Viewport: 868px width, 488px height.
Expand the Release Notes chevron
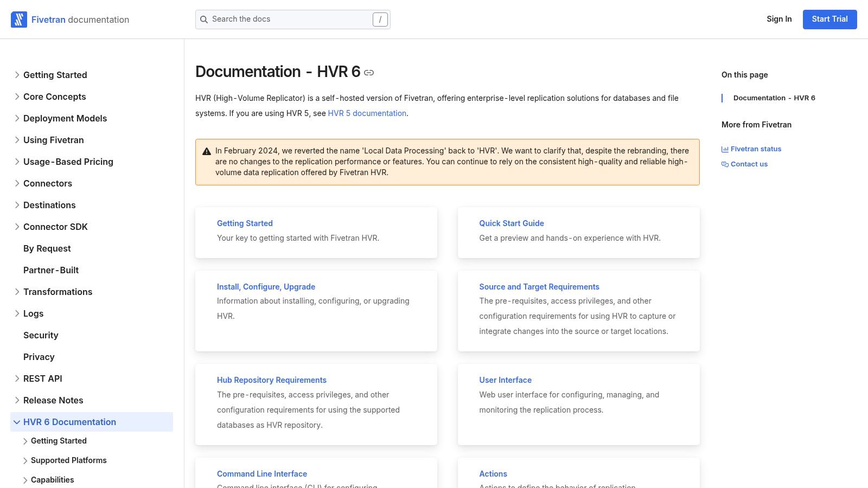pos(17,400)
